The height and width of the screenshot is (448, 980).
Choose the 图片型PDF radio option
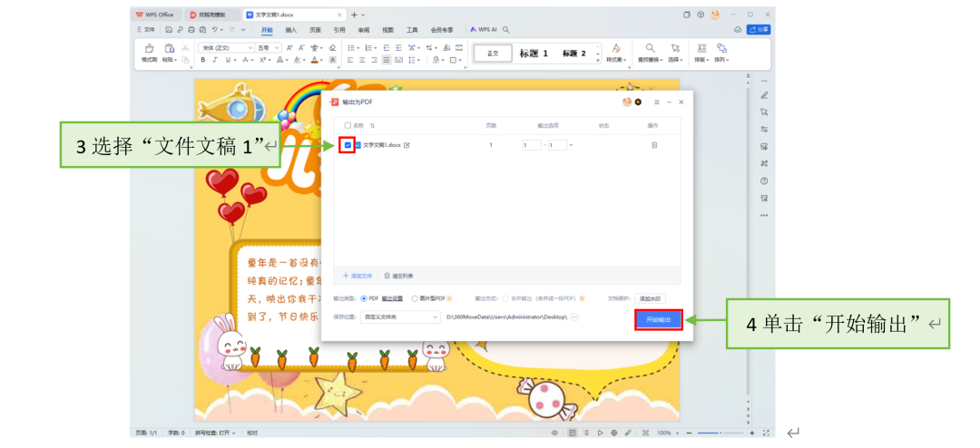click(x=415, y=298)
